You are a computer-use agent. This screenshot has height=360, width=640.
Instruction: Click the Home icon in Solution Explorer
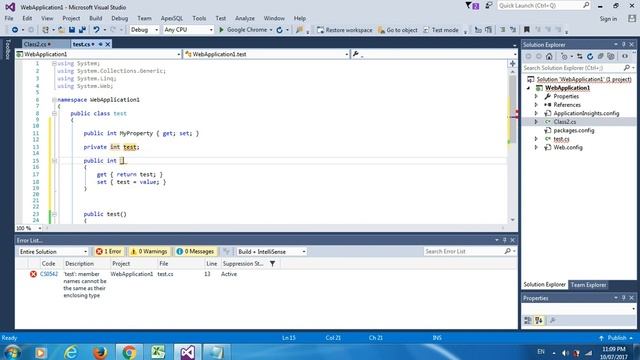point(549,56)
